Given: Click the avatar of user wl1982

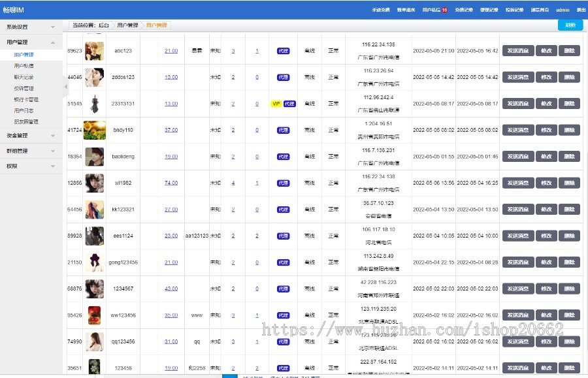Looking at the screenshot, I should 95,183.
